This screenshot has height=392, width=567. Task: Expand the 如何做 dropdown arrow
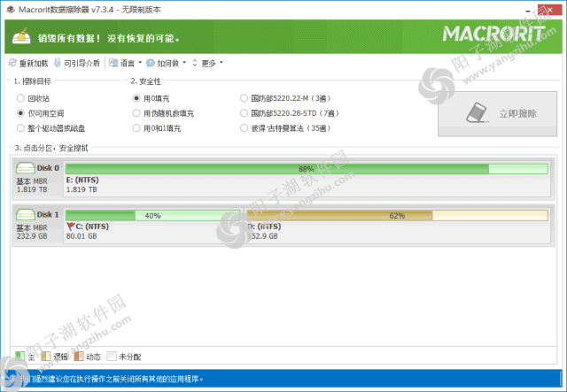pos(184,63)
